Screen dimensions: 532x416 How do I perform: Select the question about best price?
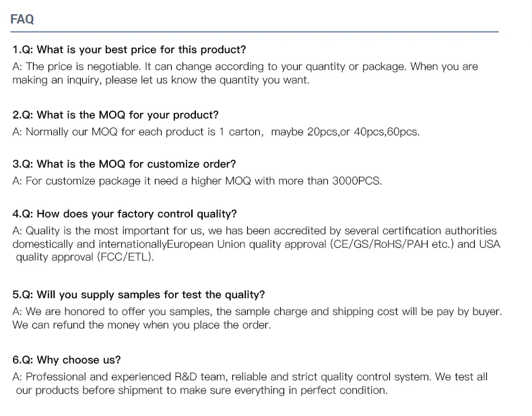pos(129,50)
